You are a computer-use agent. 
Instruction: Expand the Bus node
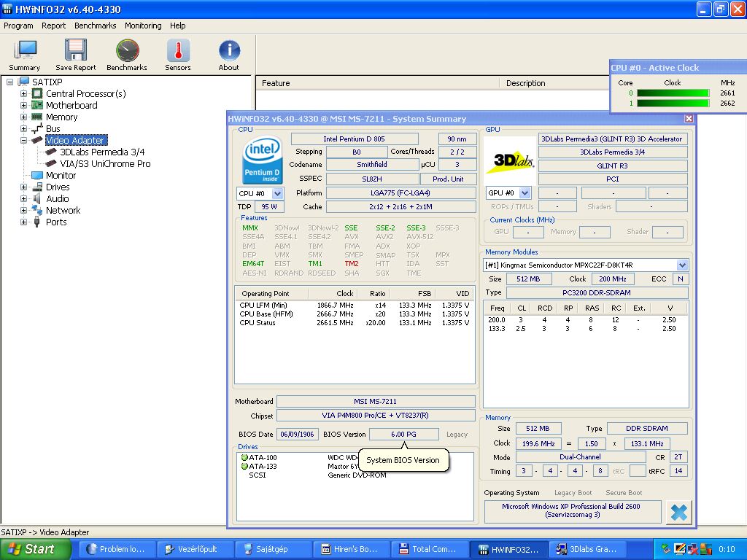pos(23,128)
